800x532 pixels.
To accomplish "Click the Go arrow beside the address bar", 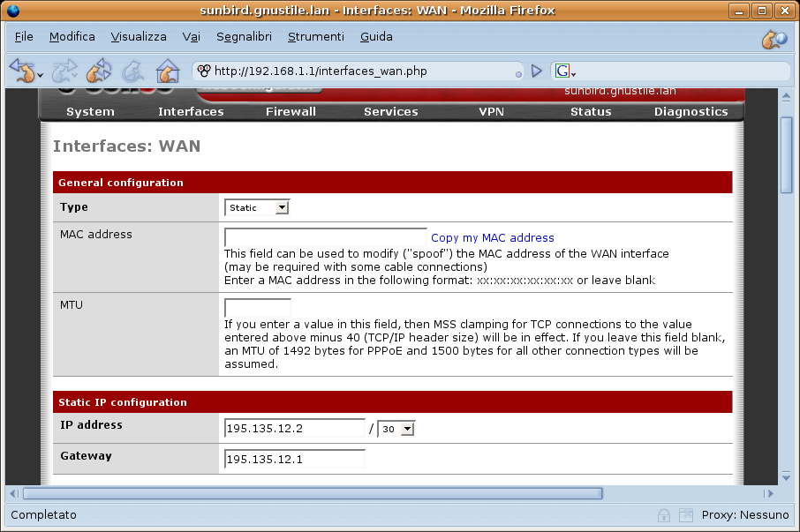I will point(536,71).
